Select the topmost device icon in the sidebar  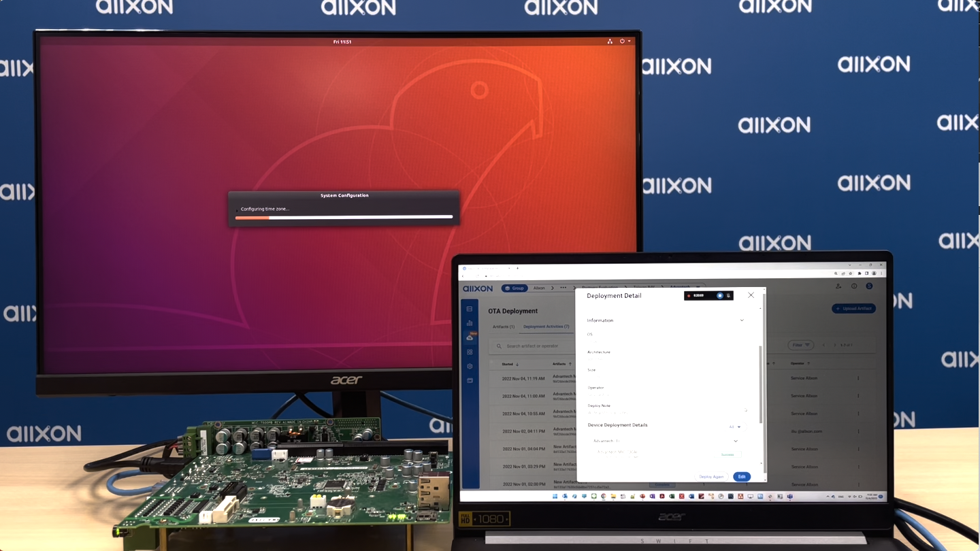click(469, 308)
